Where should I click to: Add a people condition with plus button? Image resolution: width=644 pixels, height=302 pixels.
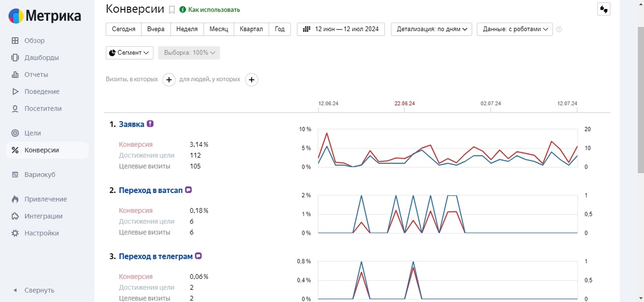pyautogui.click(x=252, y=80)
